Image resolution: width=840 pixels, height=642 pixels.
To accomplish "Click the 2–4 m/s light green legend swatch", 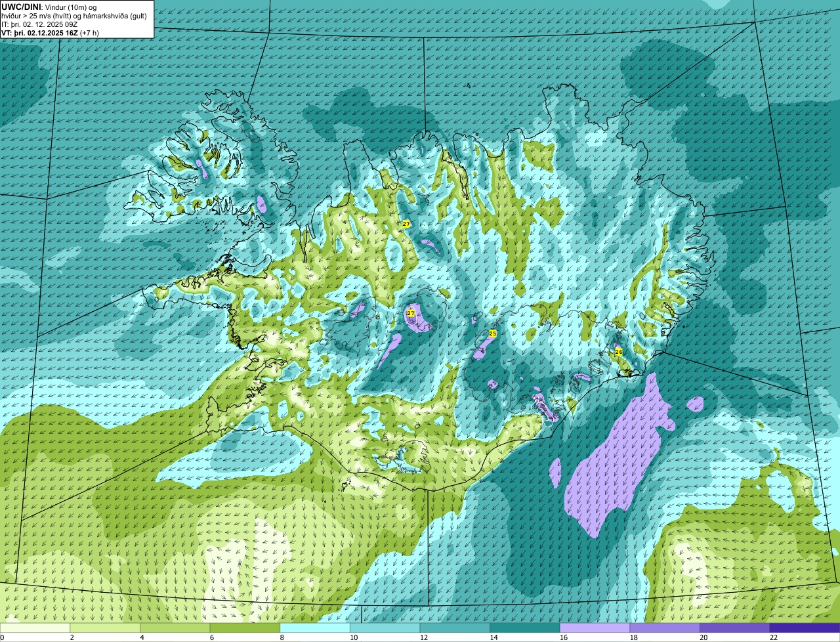I will point(105,628).
